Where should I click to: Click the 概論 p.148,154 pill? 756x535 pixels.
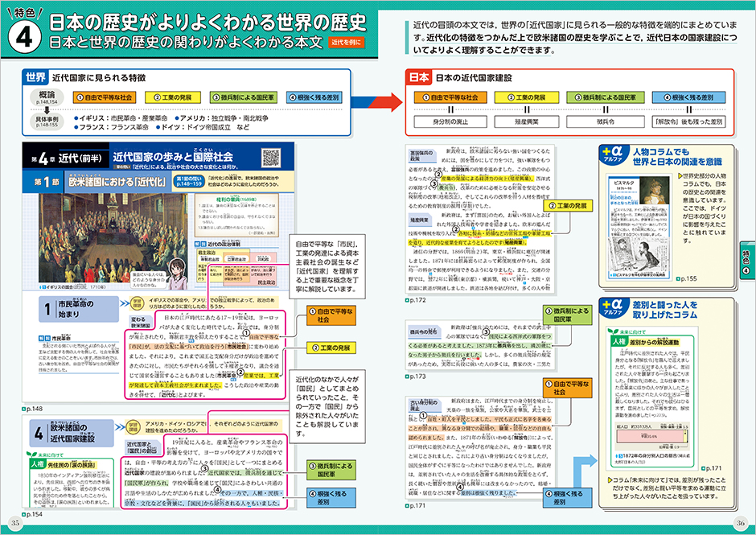click(x=47, y=97)
